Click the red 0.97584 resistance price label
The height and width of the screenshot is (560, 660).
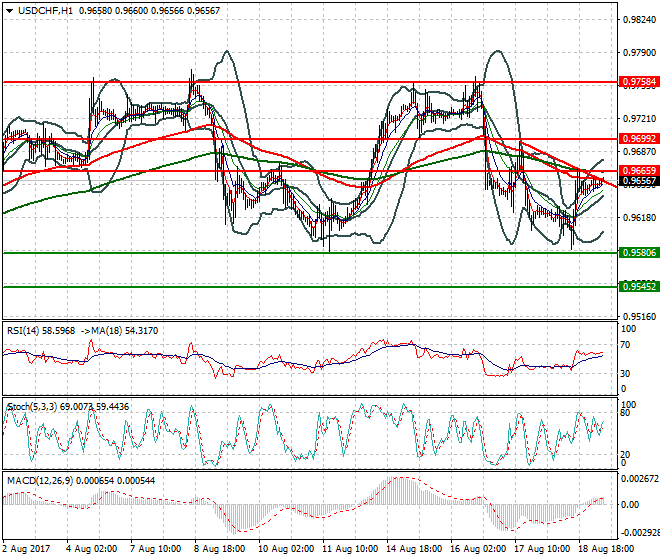tap(639, 82)
